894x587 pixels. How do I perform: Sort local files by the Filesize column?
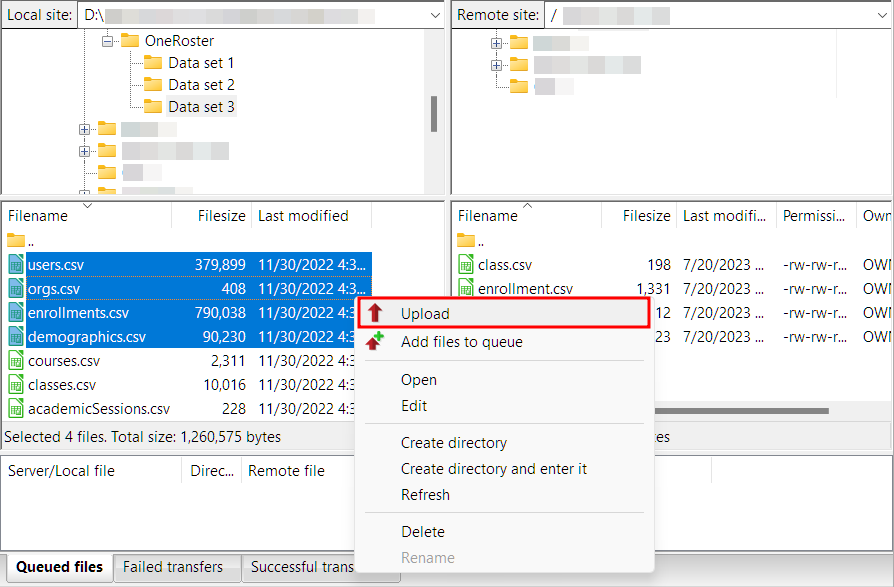(x=220, y=215)
